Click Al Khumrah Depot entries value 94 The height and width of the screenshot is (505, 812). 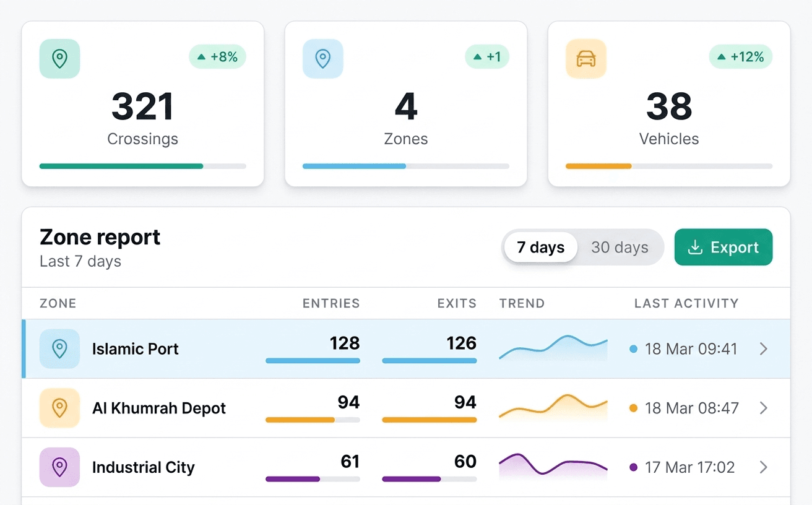(x=348, y=403)
